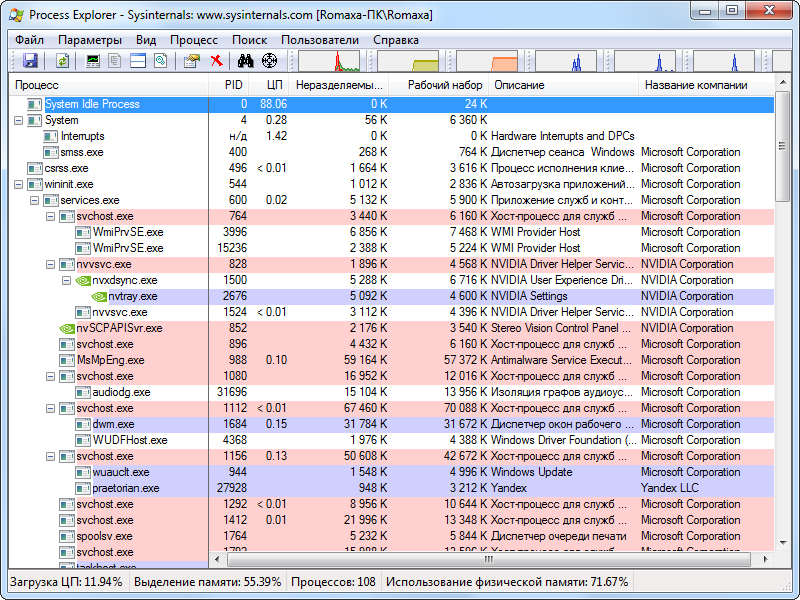The image size is (800, 600).
Task: Sort by the Описание column header
Action: pyautogui.click(x=564, y=85)
